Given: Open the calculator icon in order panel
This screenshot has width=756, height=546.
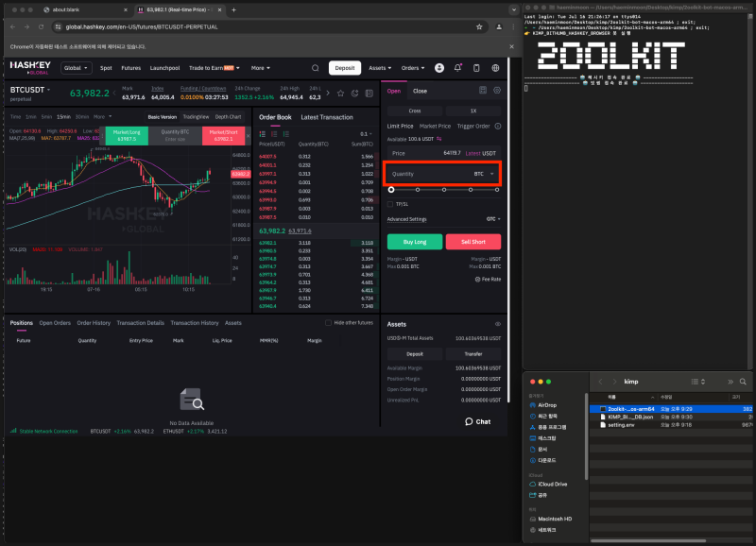Looking at the screenshot, I should [x=483, y=90].
